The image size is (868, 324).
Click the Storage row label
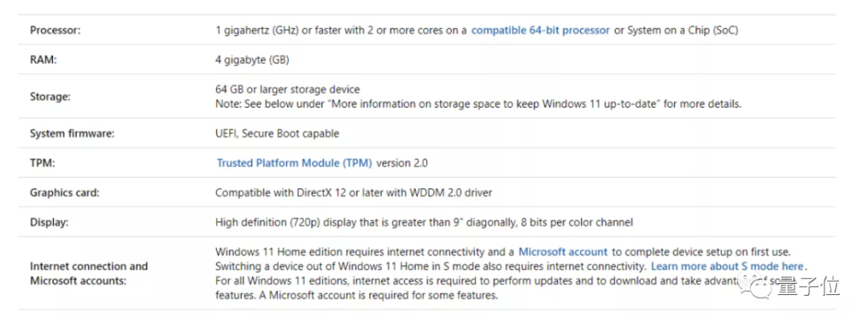click(x=51, y=97)
